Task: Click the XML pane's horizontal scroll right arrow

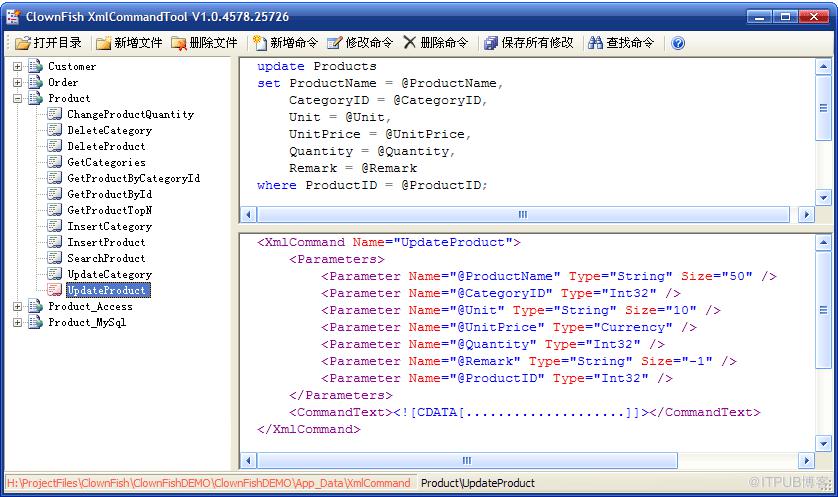Action: [x=806, y=461]
